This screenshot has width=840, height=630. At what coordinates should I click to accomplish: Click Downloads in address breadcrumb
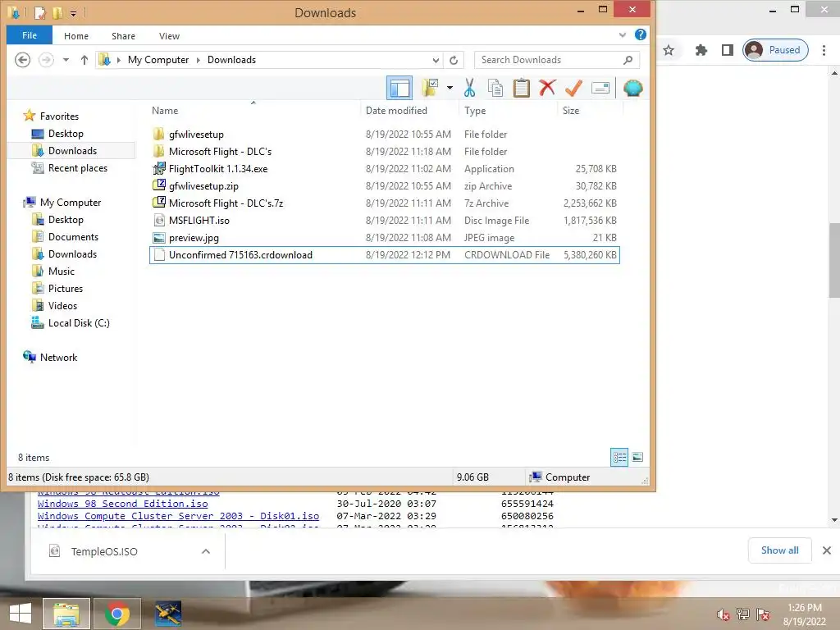pos(231,60)
